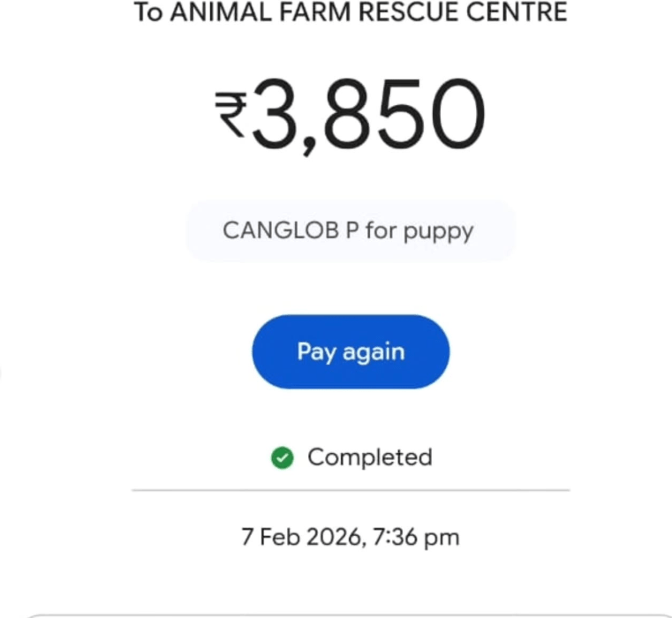This screenshot has height=618, width=672.
Task: Click the 2026 year in timestamp
Action: pos(335,537)
